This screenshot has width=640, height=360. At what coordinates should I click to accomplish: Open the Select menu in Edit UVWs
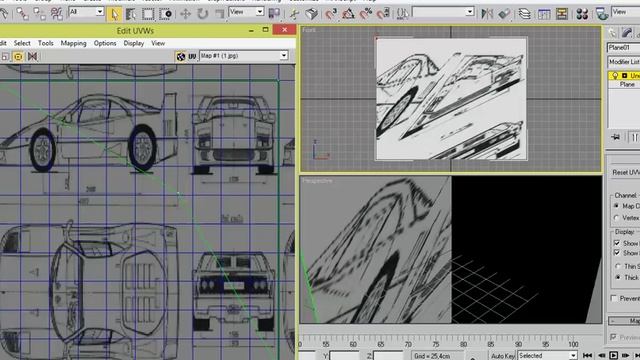(x=22, y=43)
